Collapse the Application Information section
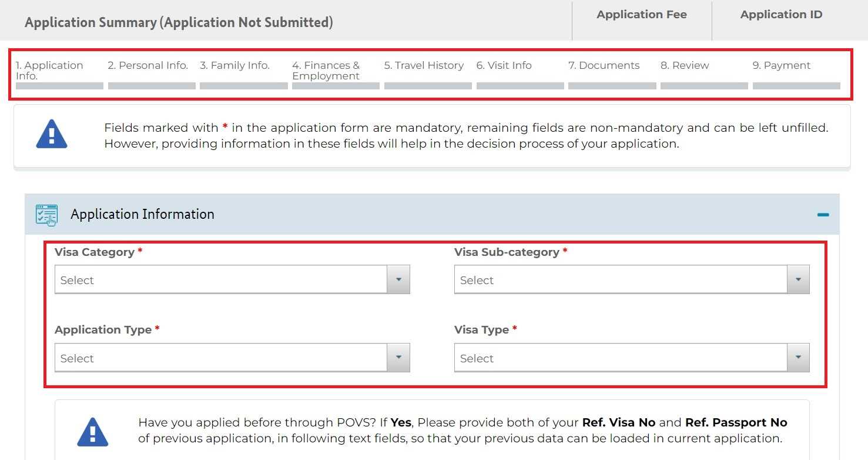 pyautogui.click(x=823, y=215)
